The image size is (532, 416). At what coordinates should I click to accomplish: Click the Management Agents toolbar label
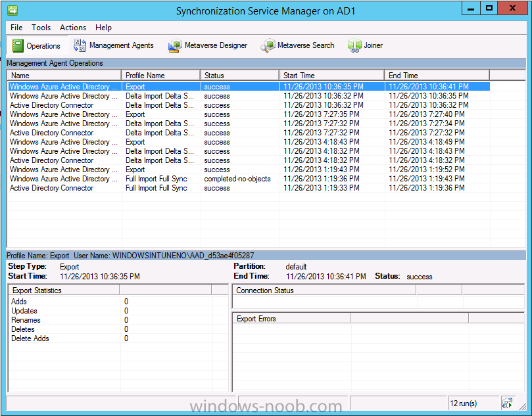(x=122, y=45)
